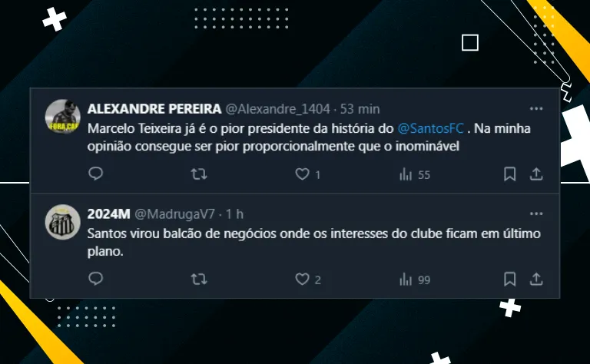The height and width of the screenshot is (364, 590).
Task: Open the @MadrugaV7 handle
Action: tap(174, 214)
